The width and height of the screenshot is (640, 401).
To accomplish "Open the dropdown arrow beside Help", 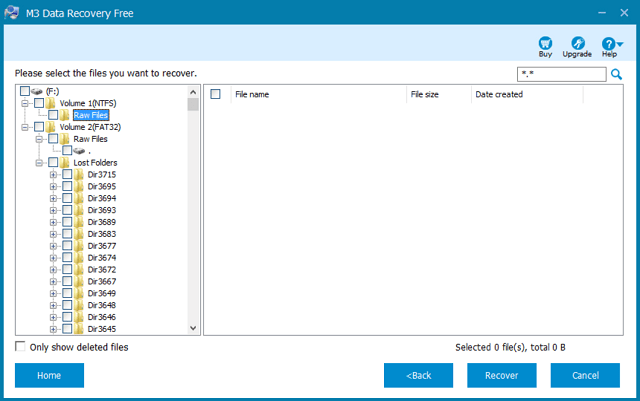I will (x=620, y=44).
